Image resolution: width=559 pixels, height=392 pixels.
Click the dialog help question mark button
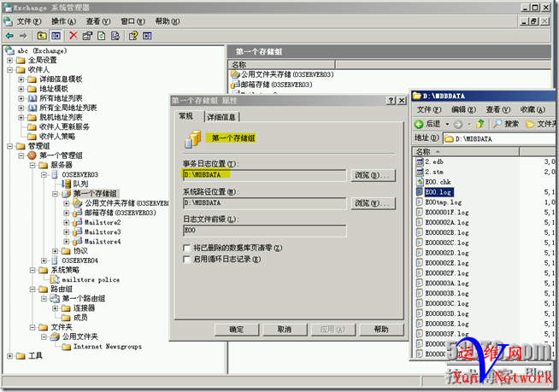(391, 101)
